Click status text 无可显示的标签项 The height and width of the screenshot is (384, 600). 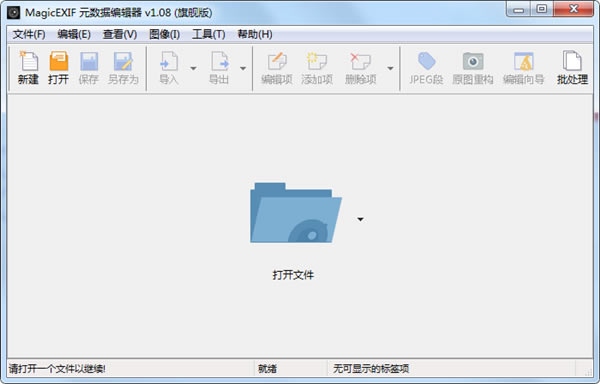(371, 369)
